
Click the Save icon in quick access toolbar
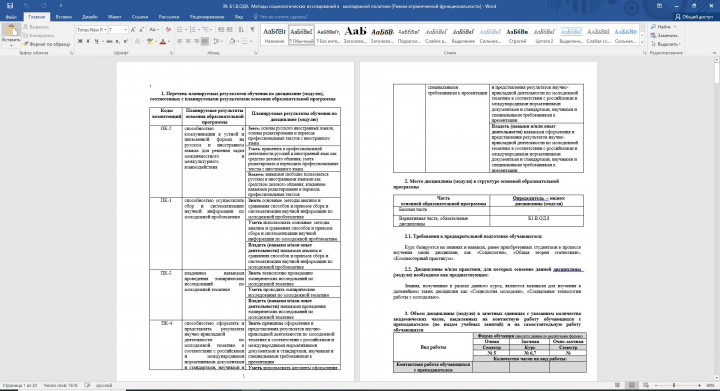10,6
